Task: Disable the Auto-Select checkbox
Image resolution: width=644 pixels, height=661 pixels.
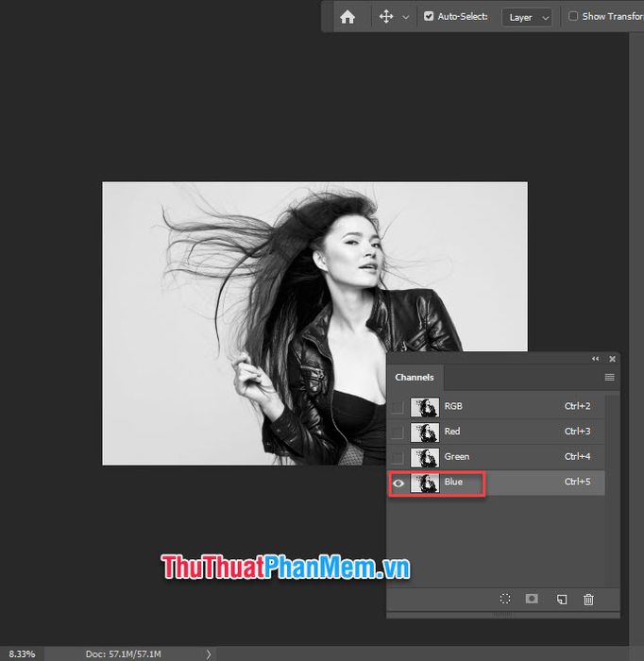Action: (x=429, y=16)
